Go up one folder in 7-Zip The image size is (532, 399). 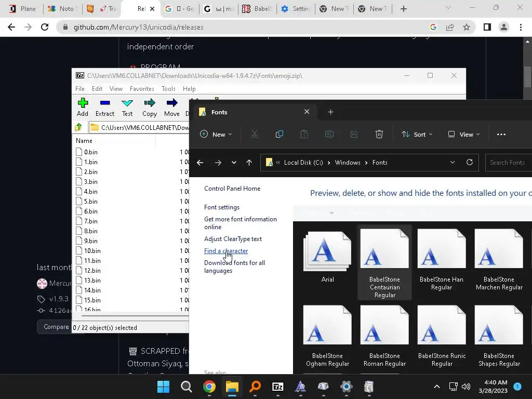tap(79, 127)
